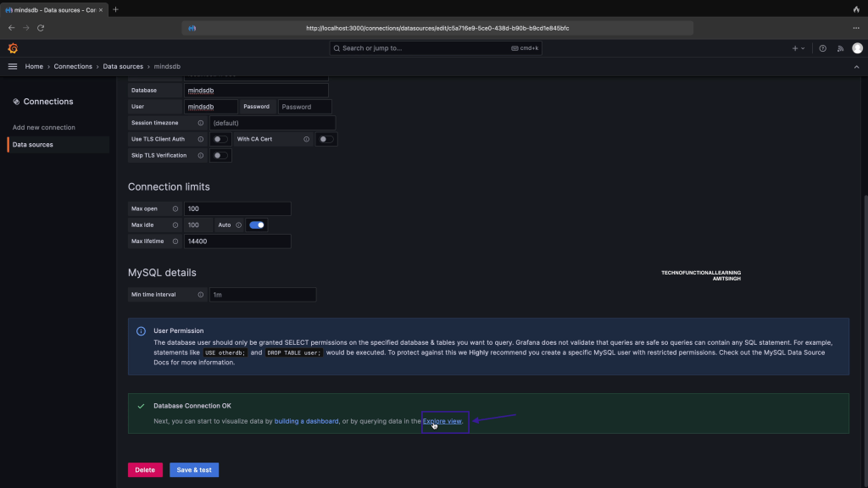Open the news RSS feed icon
Screen dimensions: 868x488
[x=840, y=48]
